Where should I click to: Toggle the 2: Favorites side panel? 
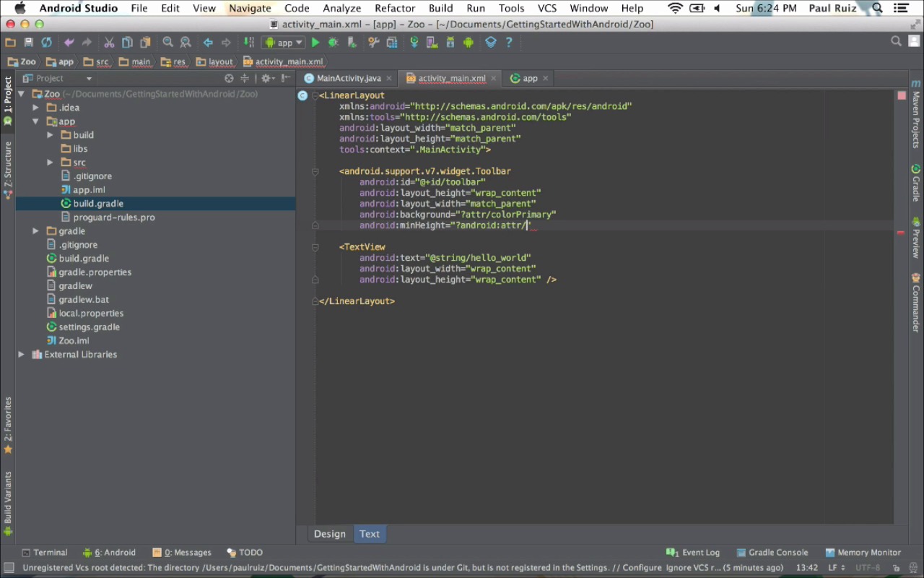[8, 425]
